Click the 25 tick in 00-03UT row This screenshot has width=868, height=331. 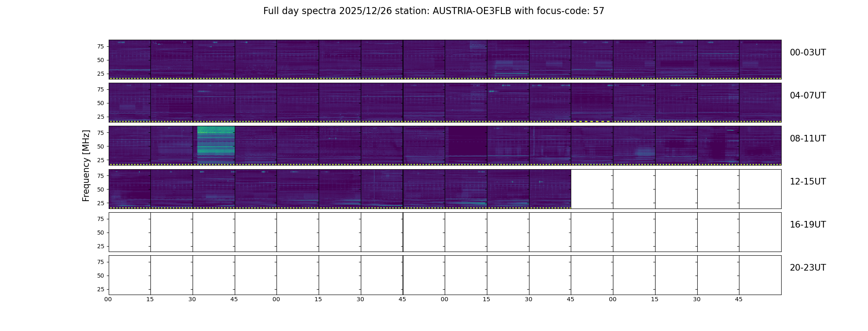(x=100, y=74)
